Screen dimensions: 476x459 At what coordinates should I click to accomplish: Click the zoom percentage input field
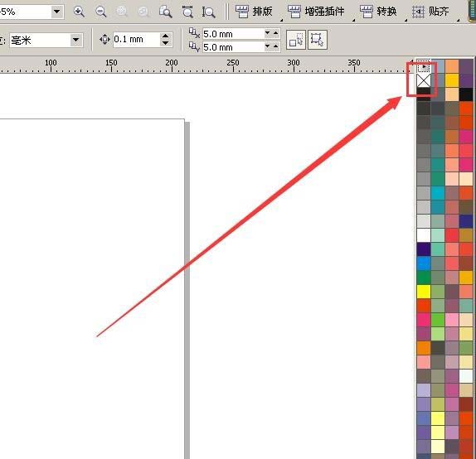(25, 12)
